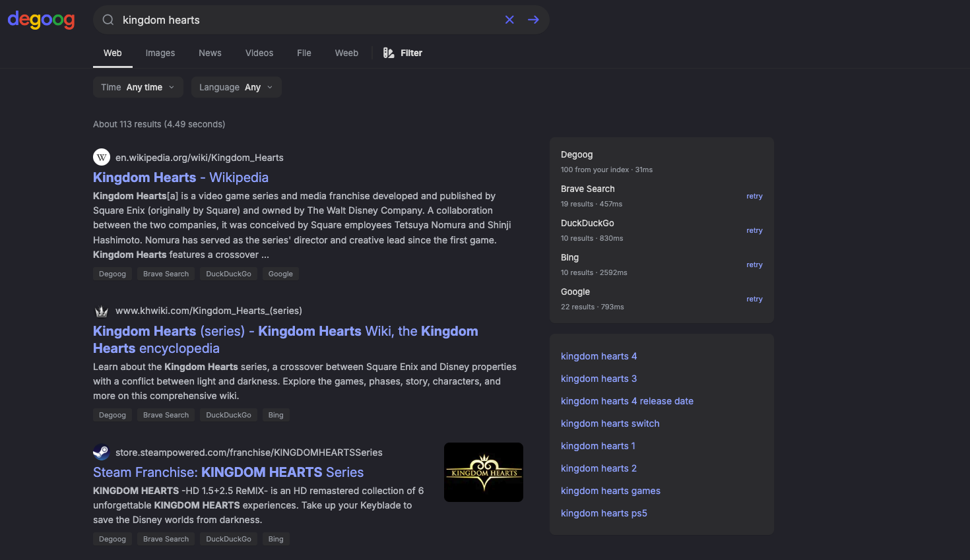
Task: Click Google tag under Wikipedia result
Action: point(280,274)
